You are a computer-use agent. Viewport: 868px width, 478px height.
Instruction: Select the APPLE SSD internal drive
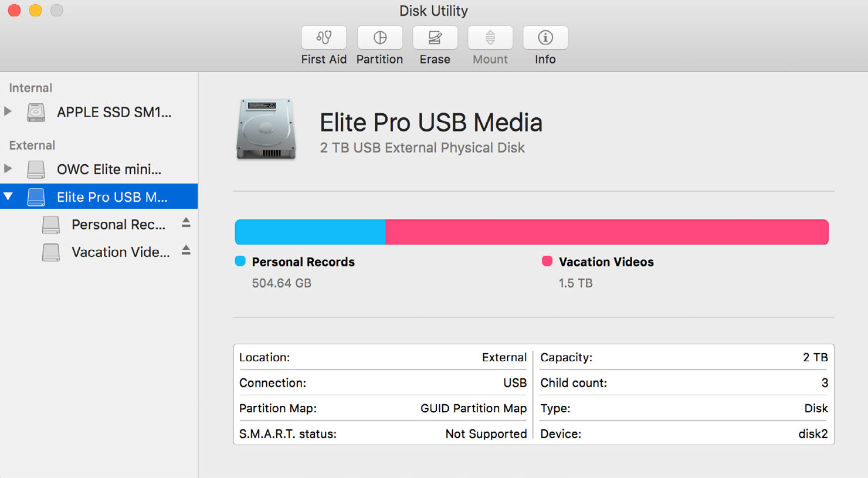click(x=114, y=112)
